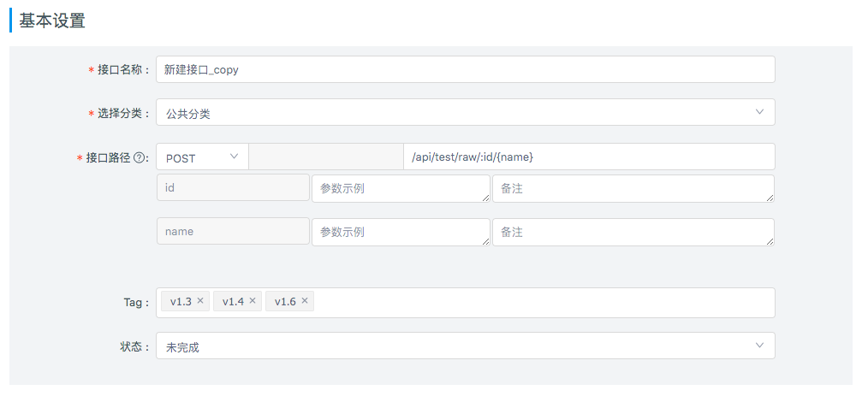Viewport: 868px width, 402px height.
Task: Click the help icon beside 接口路径
Action: [x=139, y=157]
